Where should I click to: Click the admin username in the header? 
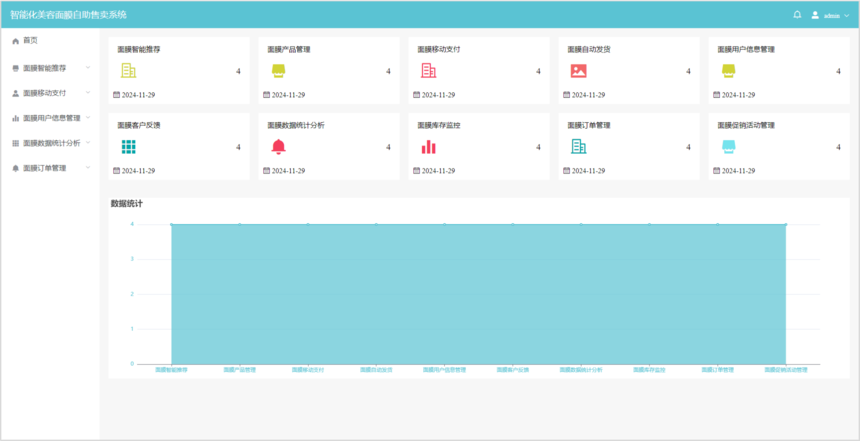(x=831, y=15)
